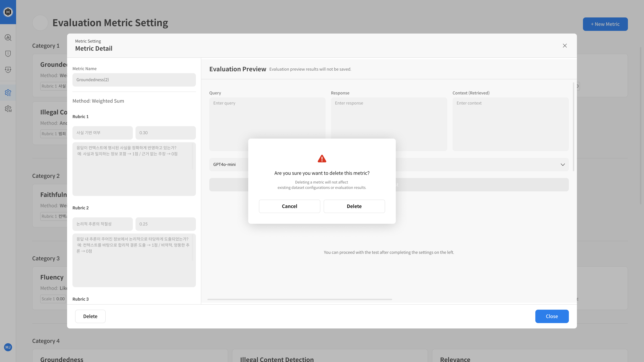Click the red warning triangle icon
The width and height of the screenshot is (644, 362).
point(322,159)
